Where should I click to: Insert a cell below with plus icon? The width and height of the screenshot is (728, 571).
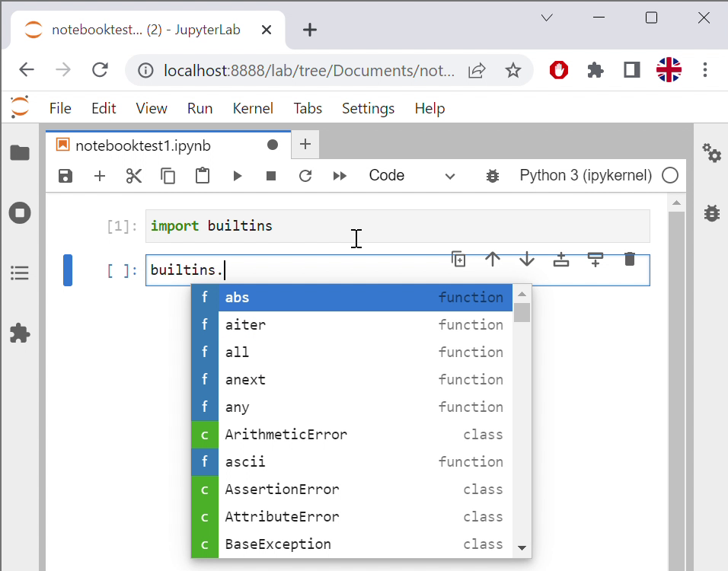(x=100, y=176)
